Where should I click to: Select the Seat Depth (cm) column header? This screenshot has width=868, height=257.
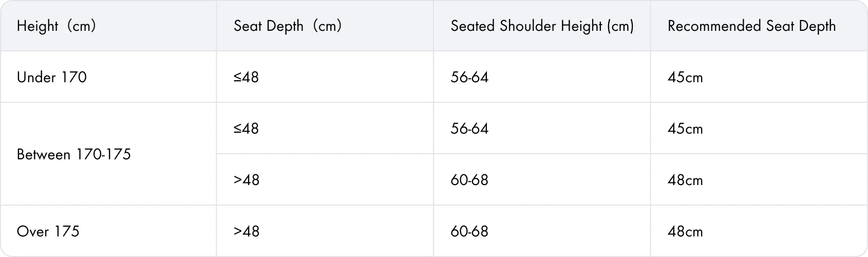[x=288, y=26]
